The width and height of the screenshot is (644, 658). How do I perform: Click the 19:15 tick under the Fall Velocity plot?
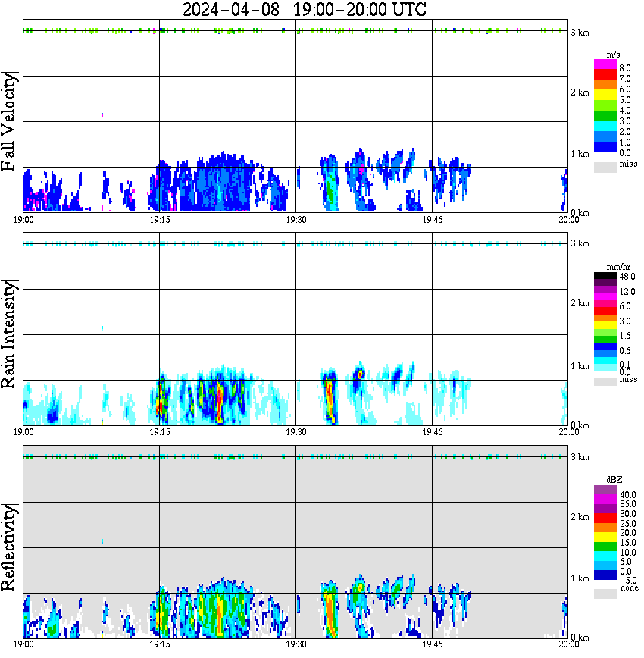click(160, 220)
